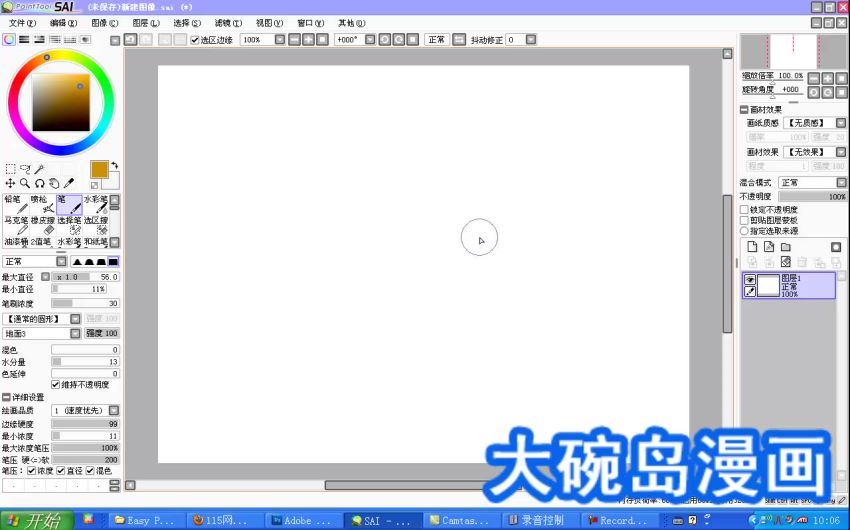Clear the current layer icon
The height and width of the screenshot is (530, 850).
(x=785, y=262)
